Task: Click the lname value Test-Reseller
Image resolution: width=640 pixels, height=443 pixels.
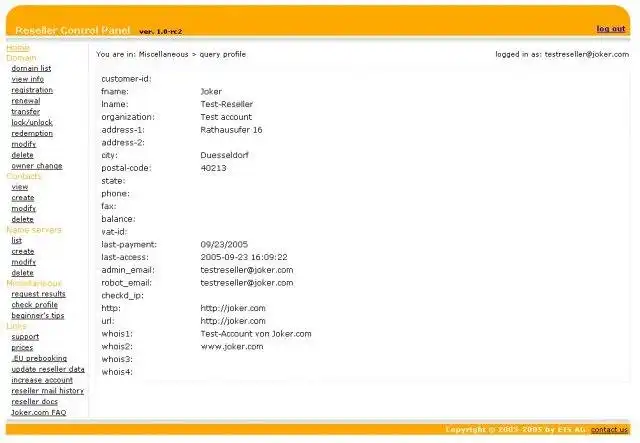Action: (x=227, y=104)
